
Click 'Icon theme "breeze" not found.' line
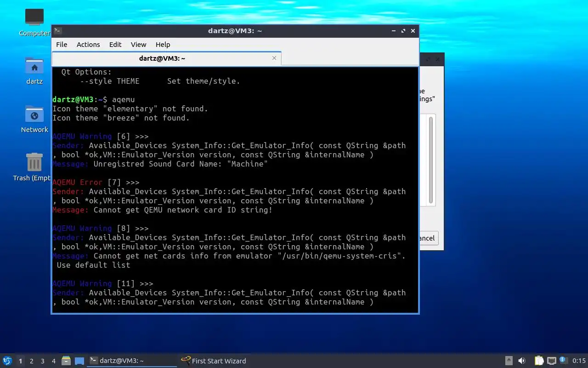(121, 118)
